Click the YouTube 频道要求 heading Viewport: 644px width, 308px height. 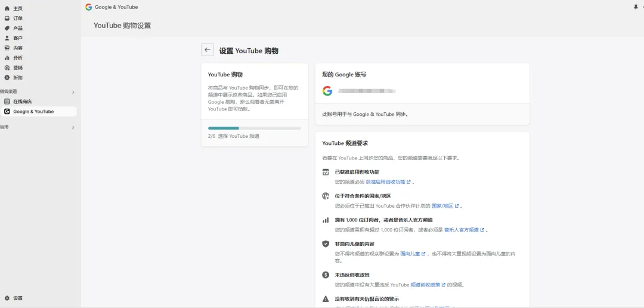coord(345,143)
